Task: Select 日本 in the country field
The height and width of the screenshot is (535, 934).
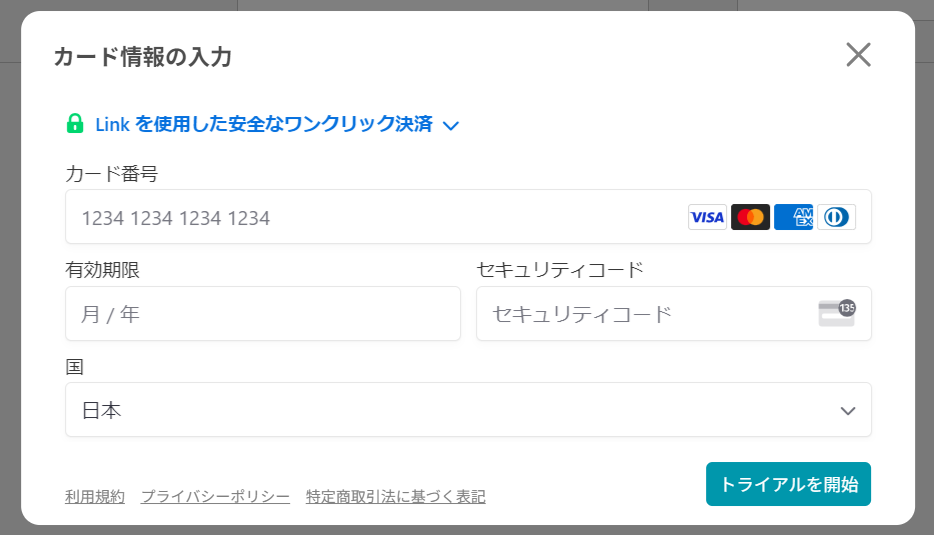Action: pos(101,410)
